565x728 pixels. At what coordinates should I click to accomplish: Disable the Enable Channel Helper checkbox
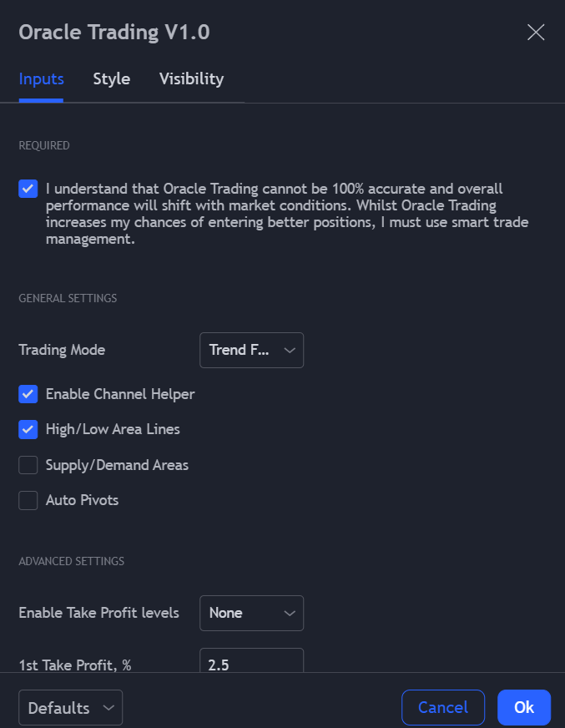coord(28,394)
